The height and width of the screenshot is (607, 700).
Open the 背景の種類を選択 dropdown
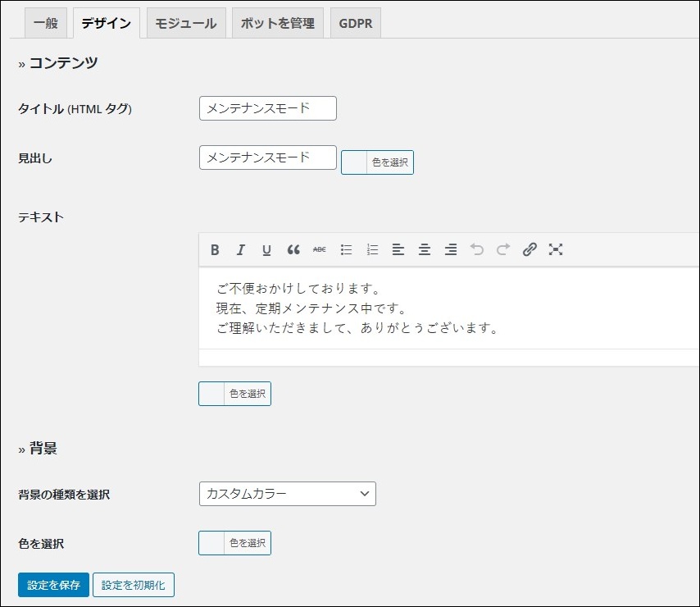click(287, 494)
